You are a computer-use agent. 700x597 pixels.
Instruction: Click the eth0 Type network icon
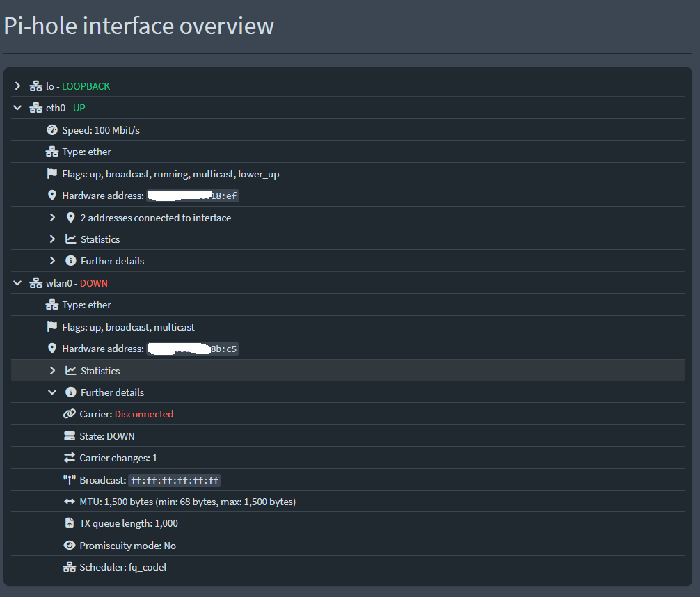51,152
